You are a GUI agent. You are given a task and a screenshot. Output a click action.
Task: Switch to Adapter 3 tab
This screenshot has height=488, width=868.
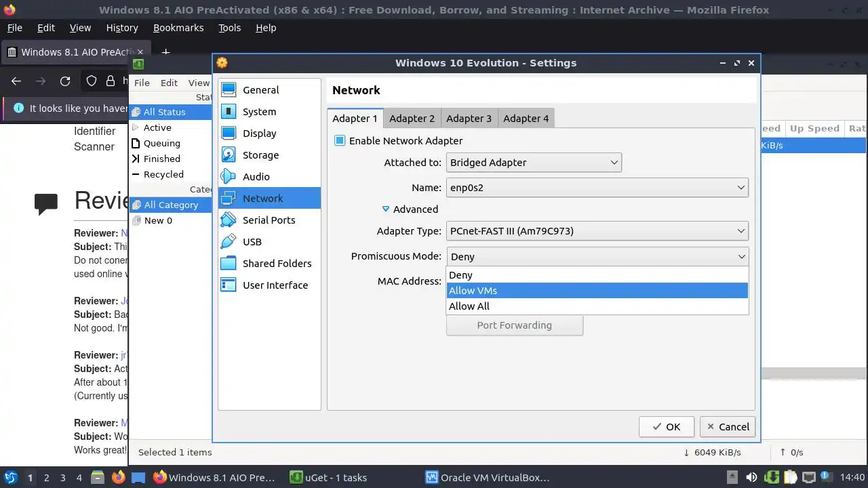click(469, 118)
